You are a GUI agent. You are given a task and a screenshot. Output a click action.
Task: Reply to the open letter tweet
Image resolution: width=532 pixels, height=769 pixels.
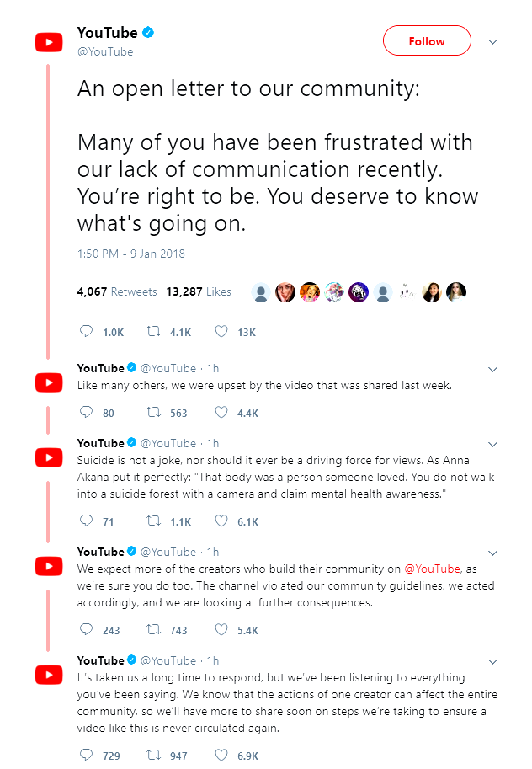86,332
